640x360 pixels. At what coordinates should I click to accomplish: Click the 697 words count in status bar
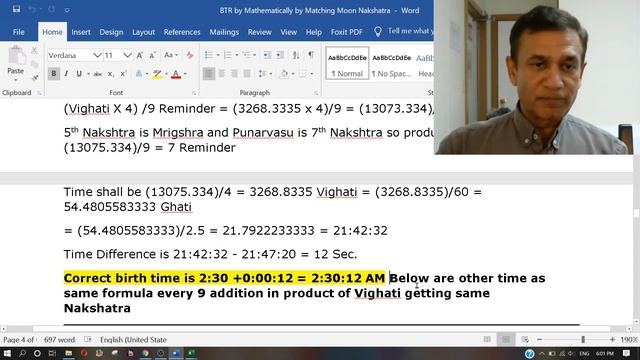click(60, 340)
